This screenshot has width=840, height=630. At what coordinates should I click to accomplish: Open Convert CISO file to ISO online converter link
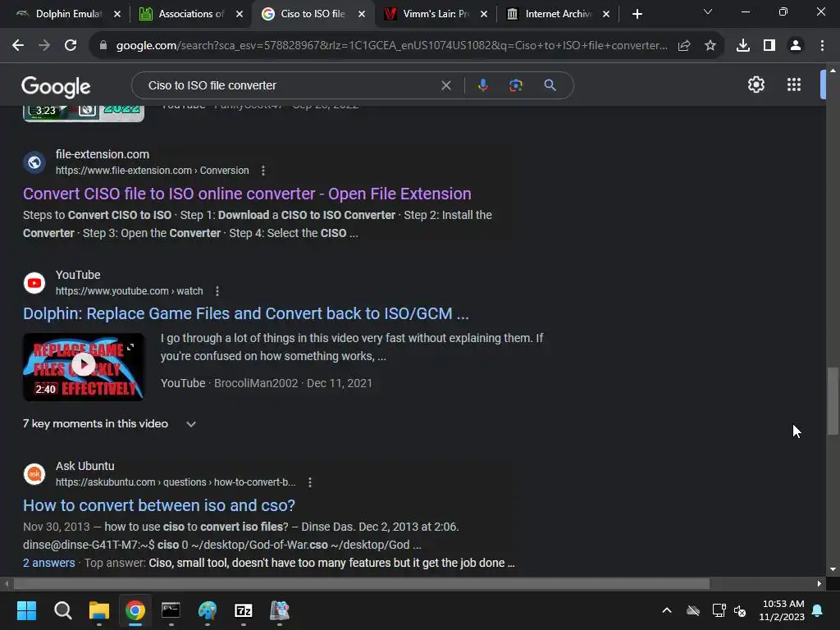(x=247, y=194)
